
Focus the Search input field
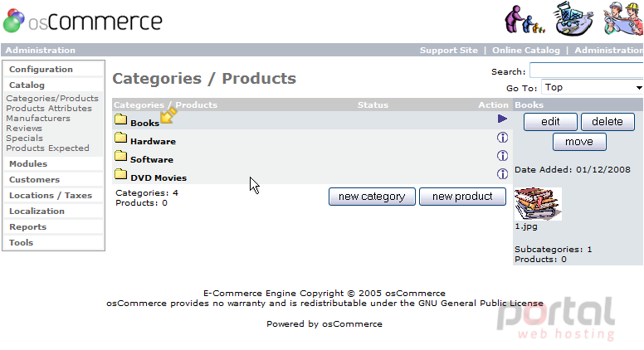point(587,70)
